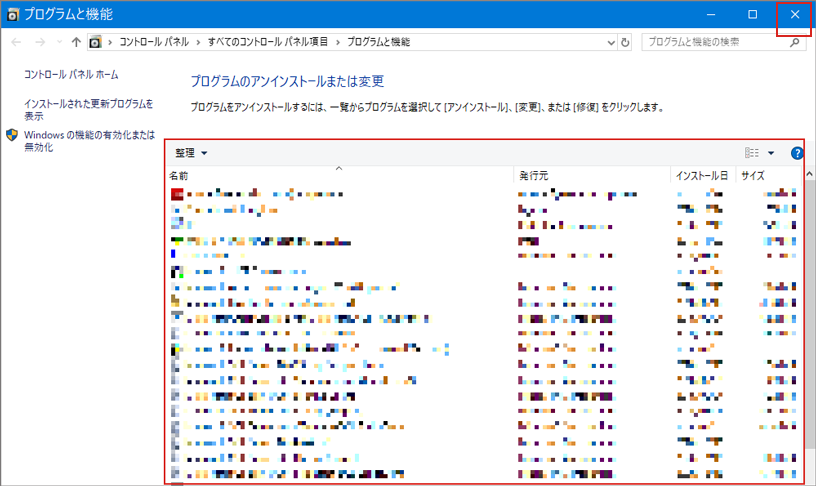Select プログラムと機能 breadcrumb segment
The height and width of the screenshot is (486, 816).
point(379,42)
